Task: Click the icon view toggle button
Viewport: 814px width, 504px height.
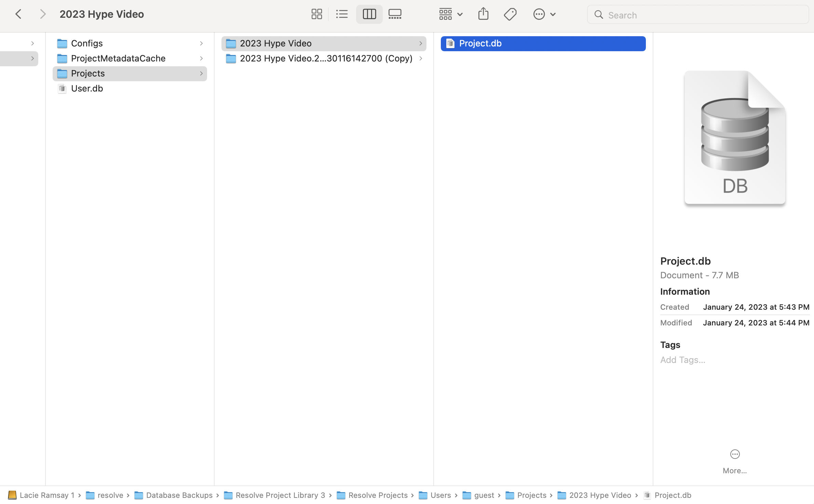Action: pyautogui.click(x=317, y=14)
